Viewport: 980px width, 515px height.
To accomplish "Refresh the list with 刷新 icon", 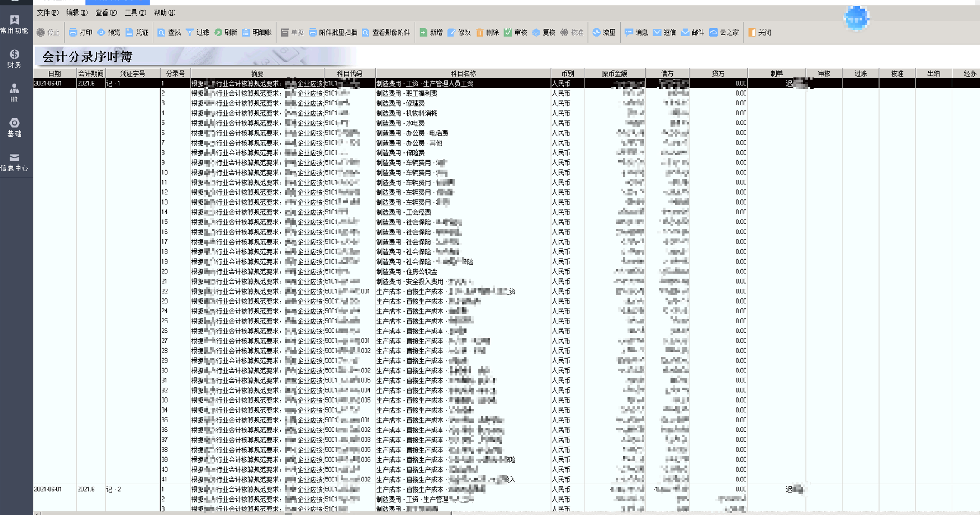I will pyautogui.click(x=218, y=32).
